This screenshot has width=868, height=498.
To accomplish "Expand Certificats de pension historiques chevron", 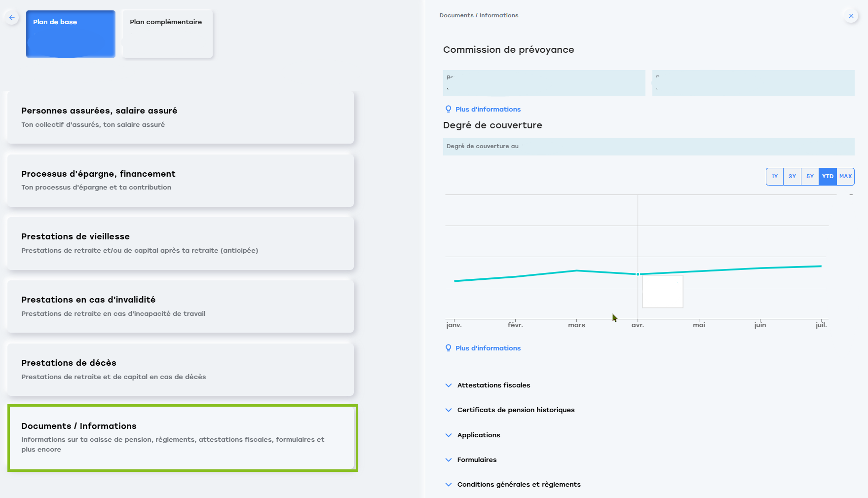I will coord(449,410).
